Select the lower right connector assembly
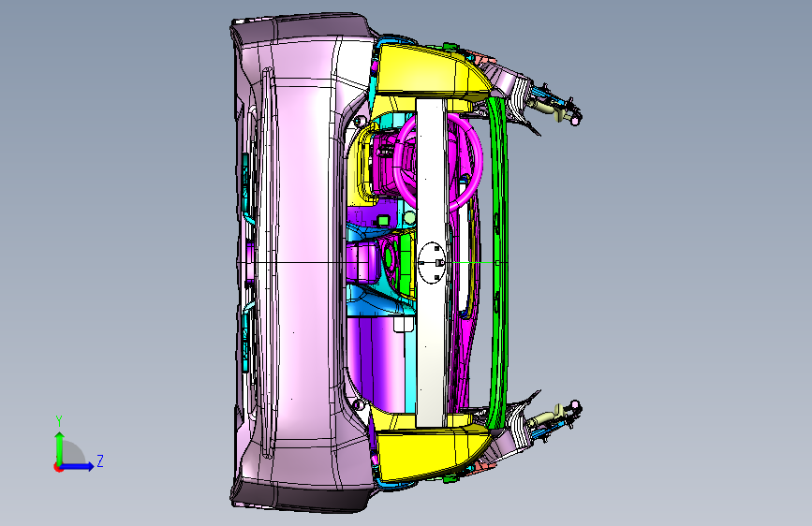The height and width of the screenshot is (526, 812). click(554, 418)
